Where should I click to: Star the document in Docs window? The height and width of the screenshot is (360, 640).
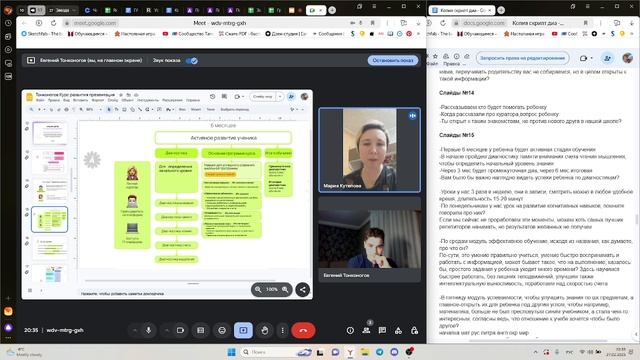pyautogui.click(x=435, y=56)
